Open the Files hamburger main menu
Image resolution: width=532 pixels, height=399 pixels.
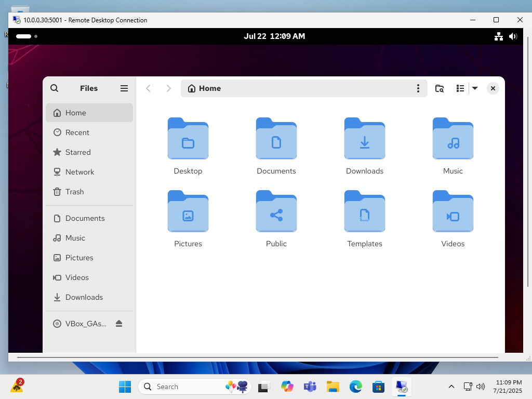pyautogui.click(x=124, y=88)
